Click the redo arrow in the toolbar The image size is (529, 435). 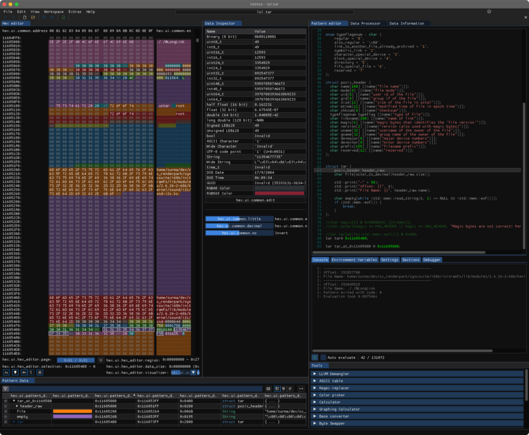[x=14, y=17]
